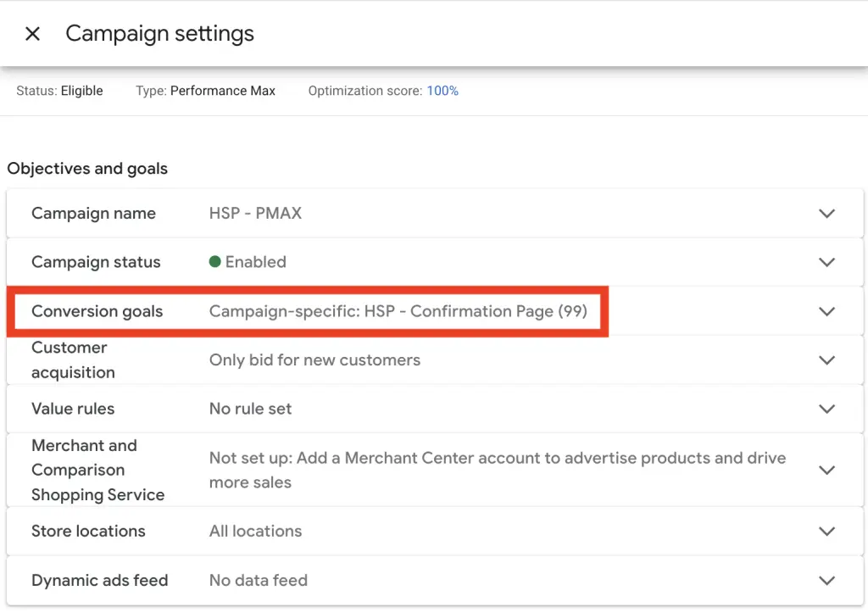Click the 'Type: Performance Max' label
The height and width of the screenshot is (613, 868).
pyautogui.click(x=205, y=91)
